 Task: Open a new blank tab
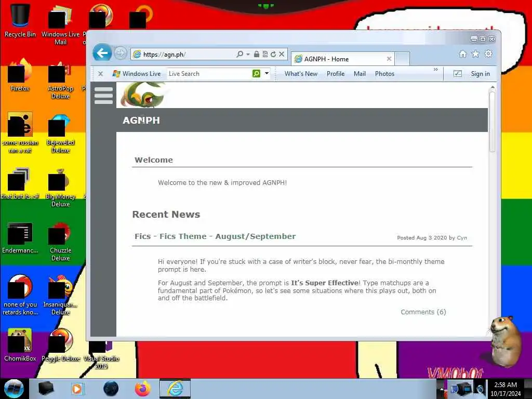[402, 59]
